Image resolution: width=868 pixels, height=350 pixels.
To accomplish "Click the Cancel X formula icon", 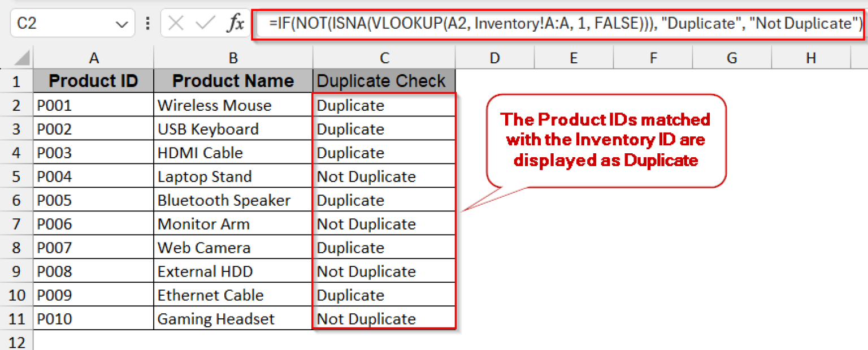I will tap(176, 24).
